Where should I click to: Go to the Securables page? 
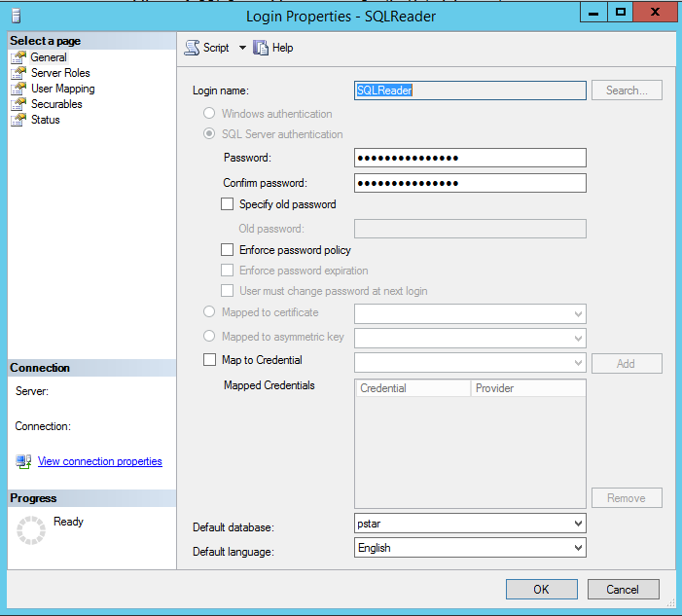56,104
